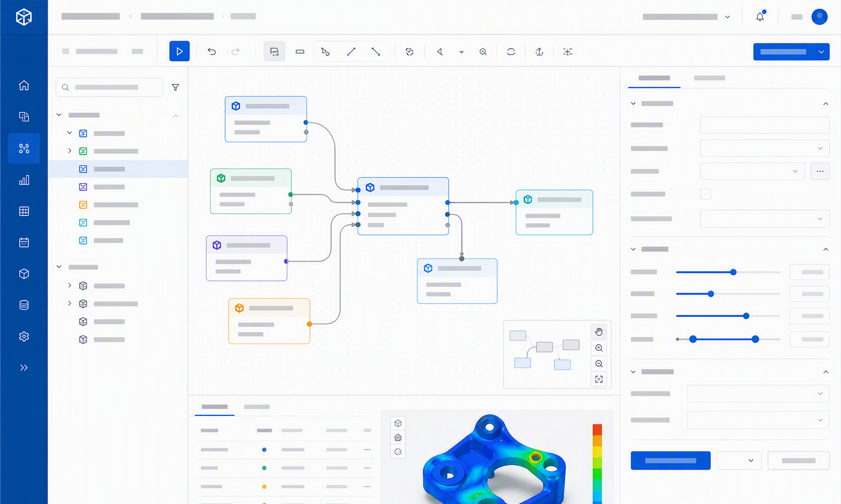Select the highlighted tree row with blue icon
Image resolution: width=841 pixels, height=504 pixels.
(118, 169)
